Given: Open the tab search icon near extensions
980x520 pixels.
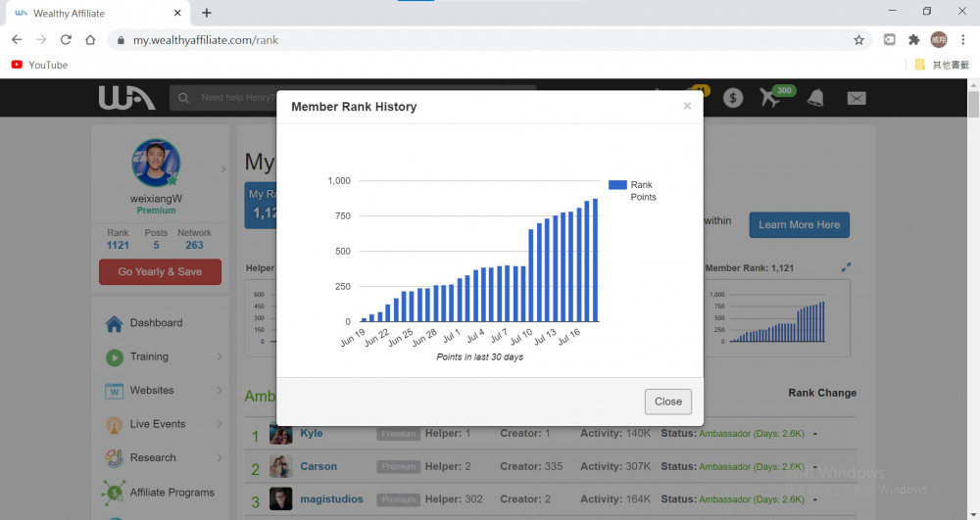Looking at the screenshot, I should [890, 40].
